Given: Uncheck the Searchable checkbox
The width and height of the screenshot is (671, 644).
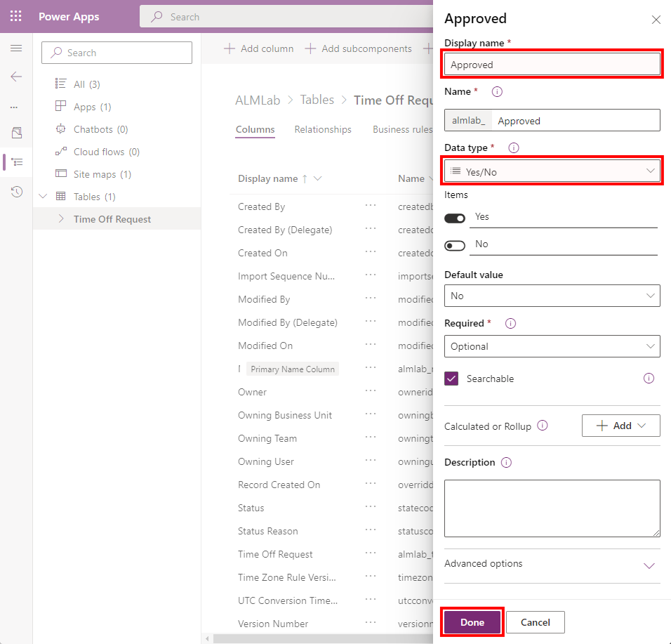Looking at the screenshot, I should point(452,379).
